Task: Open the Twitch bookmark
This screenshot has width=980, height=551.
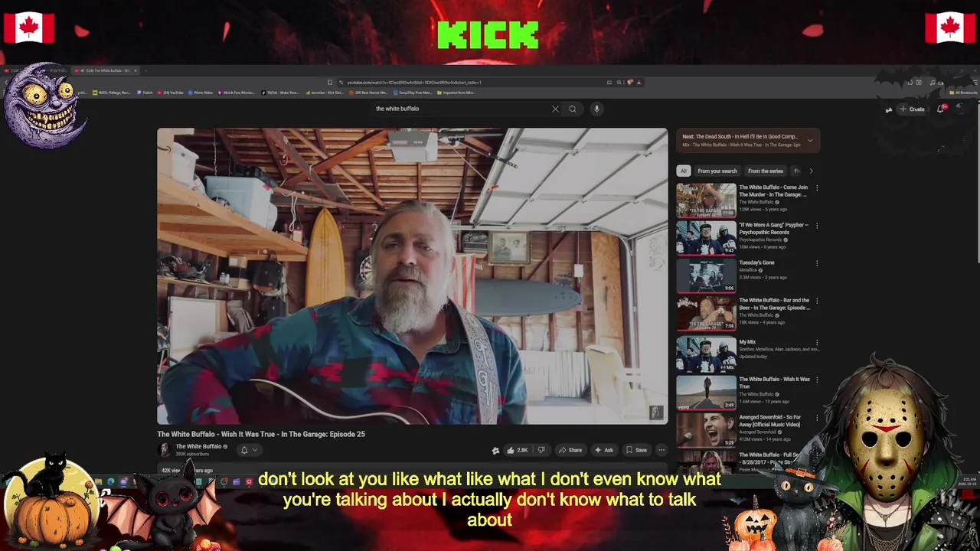Action: 145,93
